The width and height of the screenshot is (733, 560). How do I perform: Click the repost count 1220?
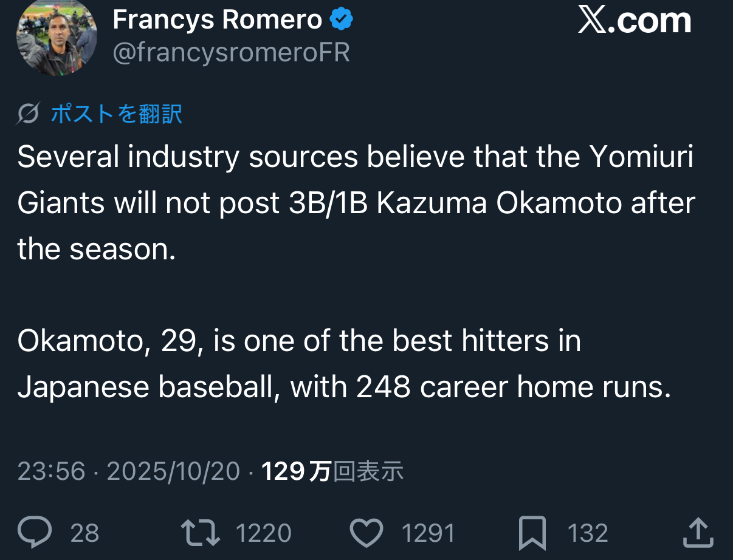tap(263, 533)
